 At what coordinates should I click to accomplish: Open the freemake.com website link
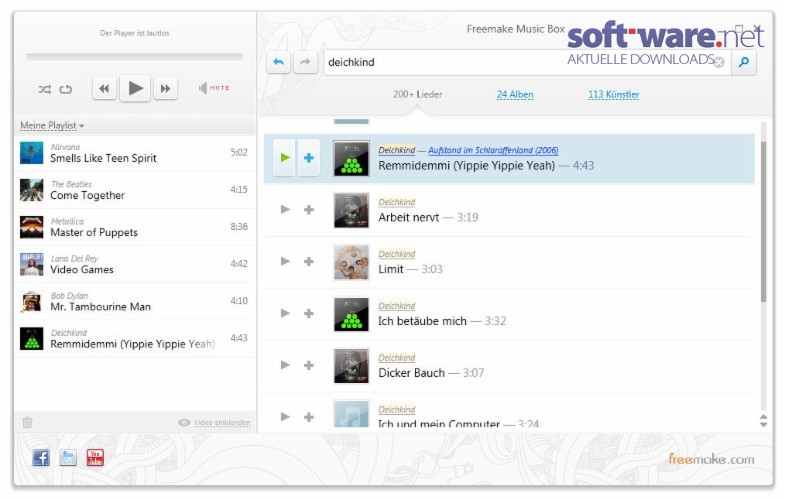[x=711, y=459]
